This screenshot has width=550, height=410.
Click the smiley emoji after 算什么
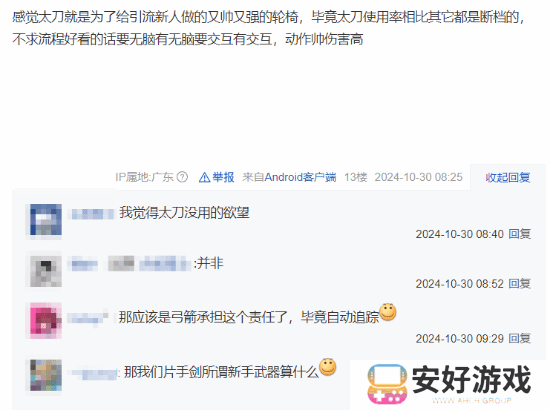pos(328,367)
